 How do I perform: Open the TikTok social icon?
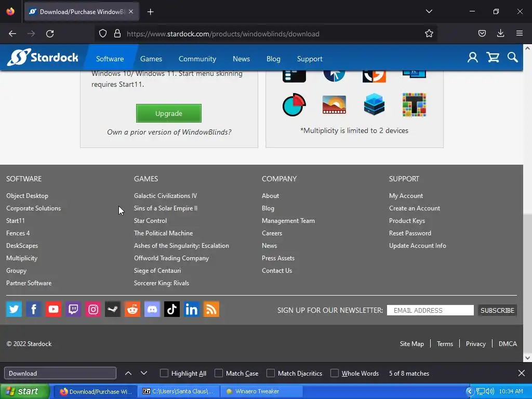pyautogui.click(x=171, y=309)
